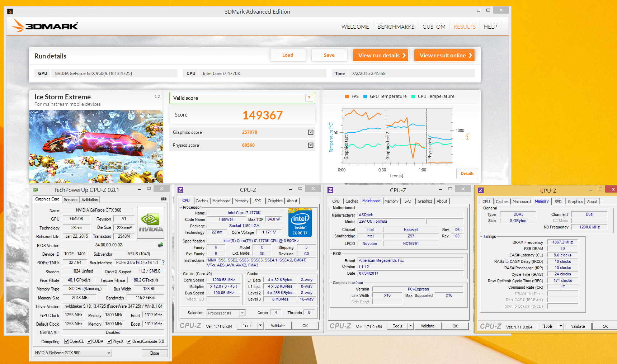Open Tools dropdown arrow in Mainboard window
This screenshot has height=364, width=617.
pos(410,326)
